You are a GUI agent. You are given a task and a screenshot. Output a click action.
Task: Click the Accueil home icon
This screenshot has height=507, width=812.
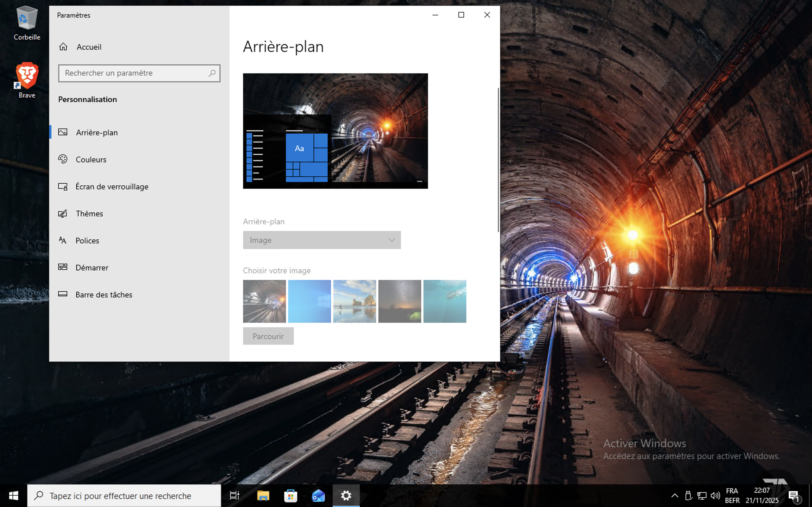point(63,47)
